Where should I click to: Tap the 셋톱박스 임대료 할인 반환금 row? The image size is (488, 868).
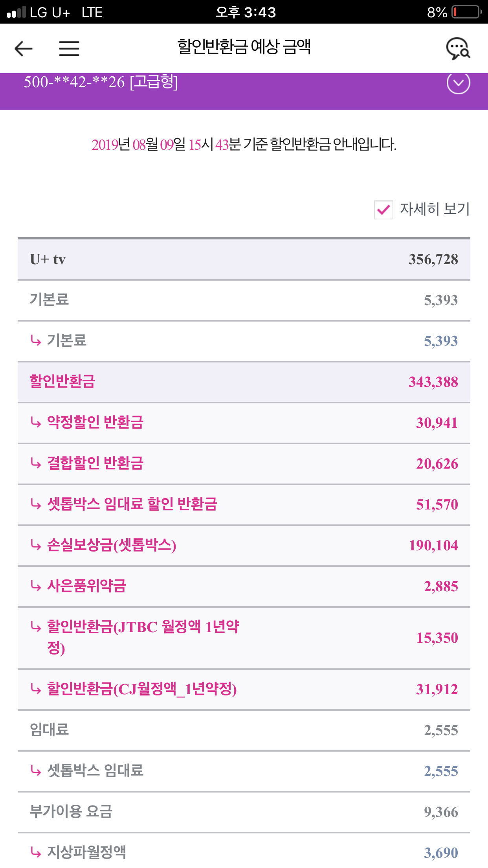pyautogui.click(x=244, y=504)
